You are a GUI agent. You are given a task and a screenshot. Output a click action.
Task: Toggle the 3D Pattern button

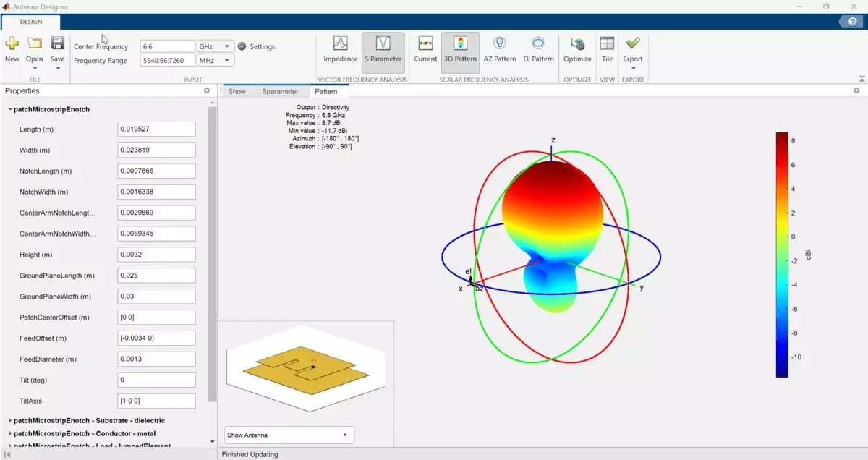(x=460, y=48)
